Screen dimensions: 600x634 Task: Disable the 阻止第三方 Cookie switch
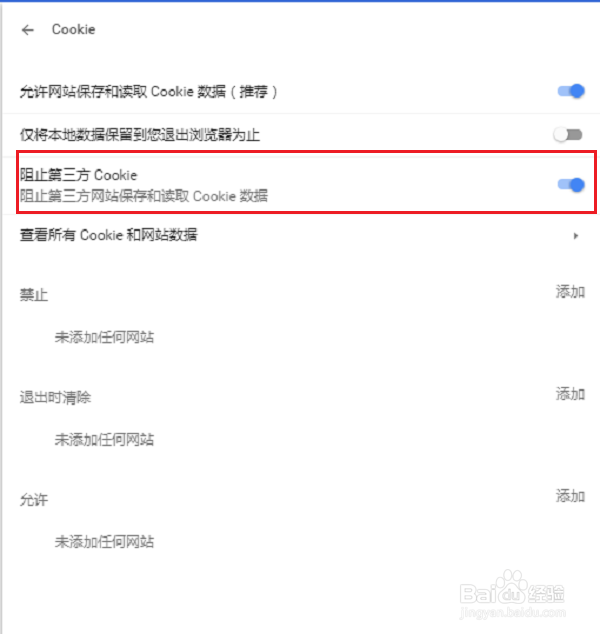[571, 185]
